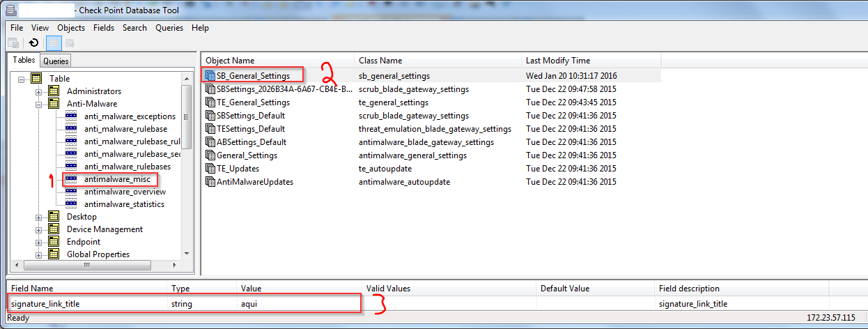Image resolution: width=868 pixels, height=329 pixels.
Task: Click the TE_Updates object icon
Action: [210, 169]
